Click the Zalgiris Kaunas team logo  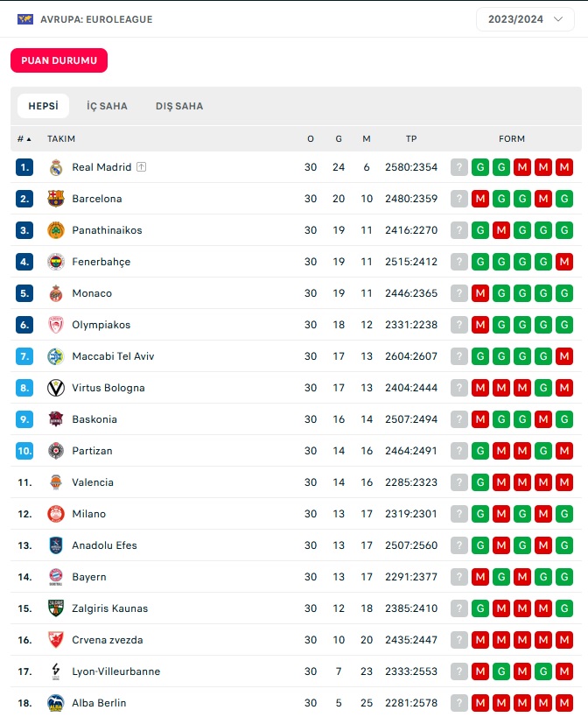pyautogui.click(x=56, y=608)
